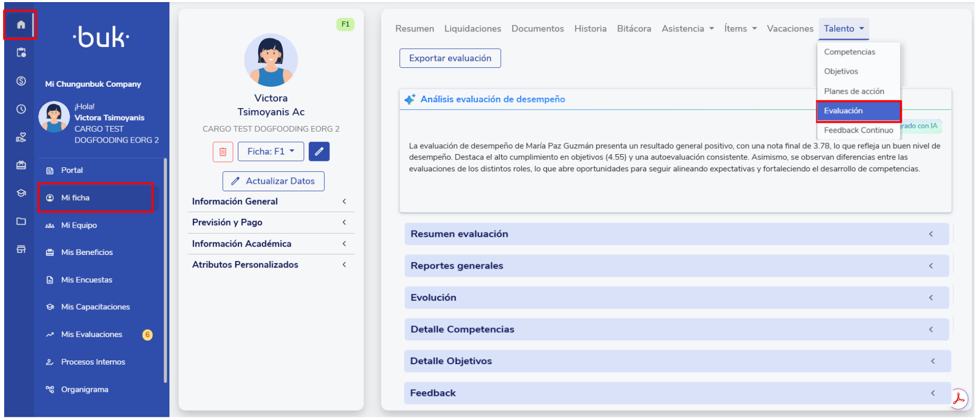Switch to the Liquidaciones tab
This screenshot has width=980, height=419.
[472, 29]
